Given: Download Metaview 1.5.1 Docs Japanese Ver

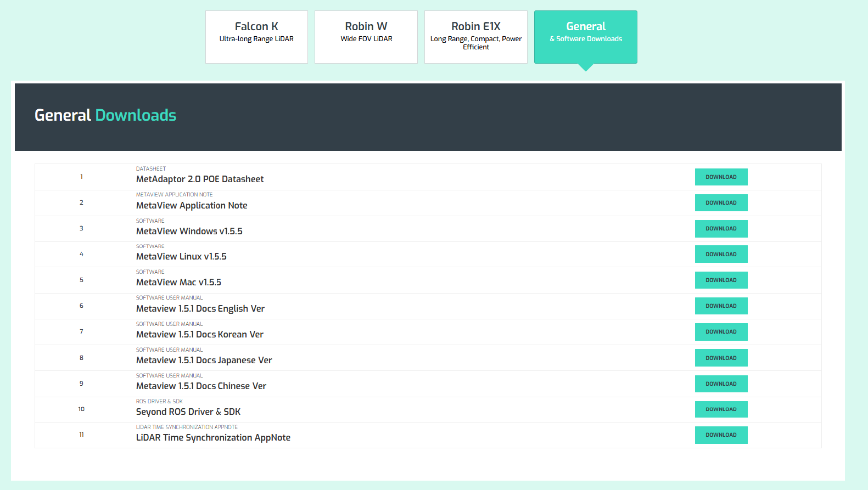Looking at the screenshot, I should point(721,358).
